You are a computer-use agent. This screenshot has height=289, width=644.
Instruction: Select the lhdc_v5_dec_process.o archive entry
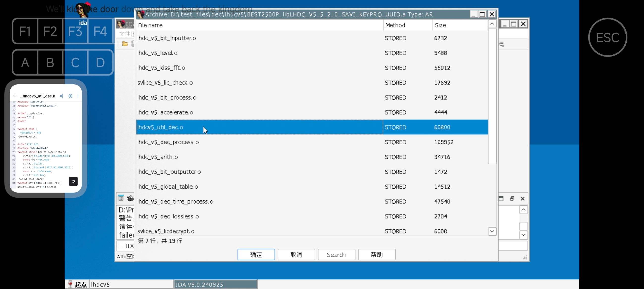[x=168, y=142]
